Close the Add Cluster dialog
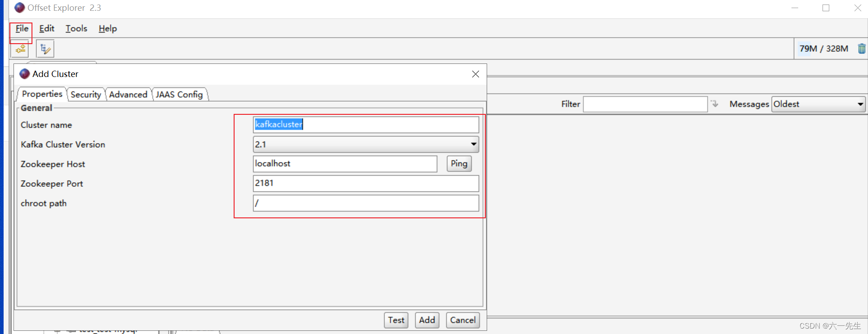 tap(475, 74)
